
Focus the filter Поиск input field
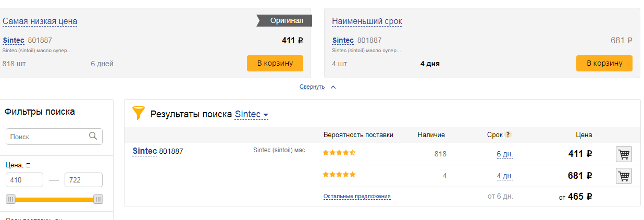coord(54,137)
